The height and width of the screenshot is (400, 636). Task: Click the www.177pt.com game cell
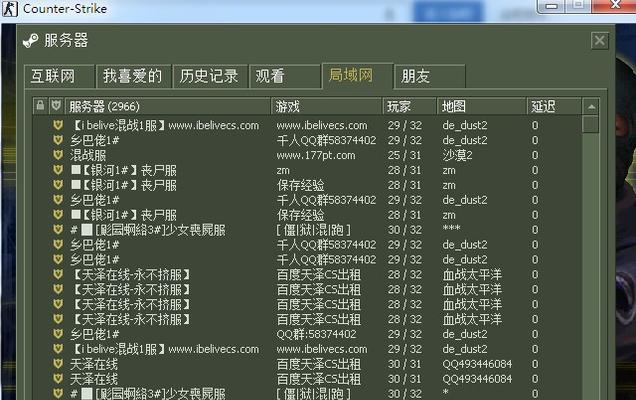tap(316, 155)
